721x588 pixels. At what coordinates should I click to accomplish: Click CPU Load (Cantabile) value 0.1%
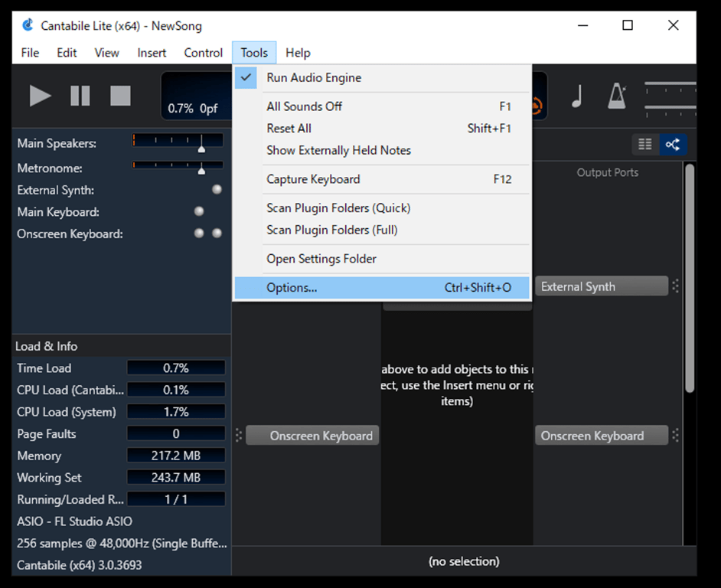click(x=176, y=390)
